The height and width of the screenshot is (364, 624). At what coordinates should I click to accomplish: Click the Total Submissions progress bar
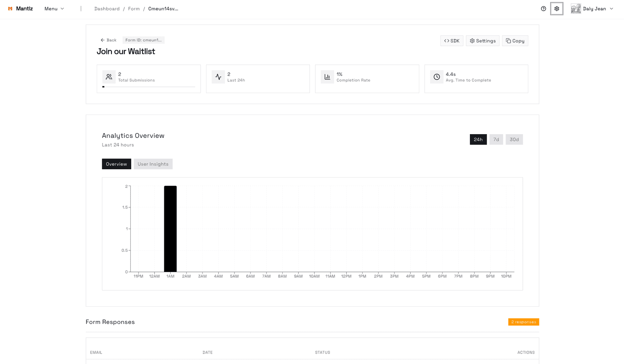click(x=148, y=87)
